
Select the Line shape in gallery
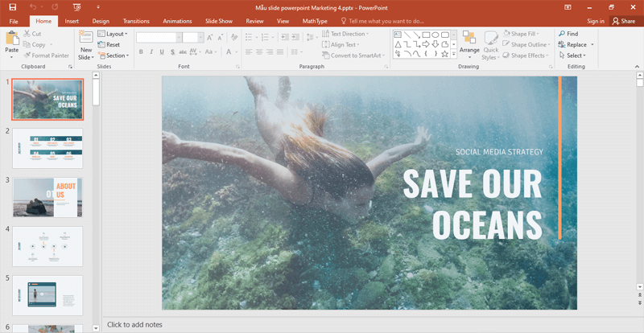407,35
